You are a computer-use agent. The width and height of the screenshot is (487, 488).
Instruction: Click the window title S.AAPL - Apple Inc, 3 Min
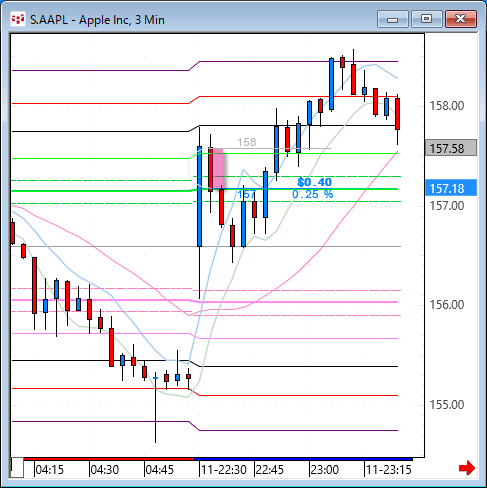point(97,20)
